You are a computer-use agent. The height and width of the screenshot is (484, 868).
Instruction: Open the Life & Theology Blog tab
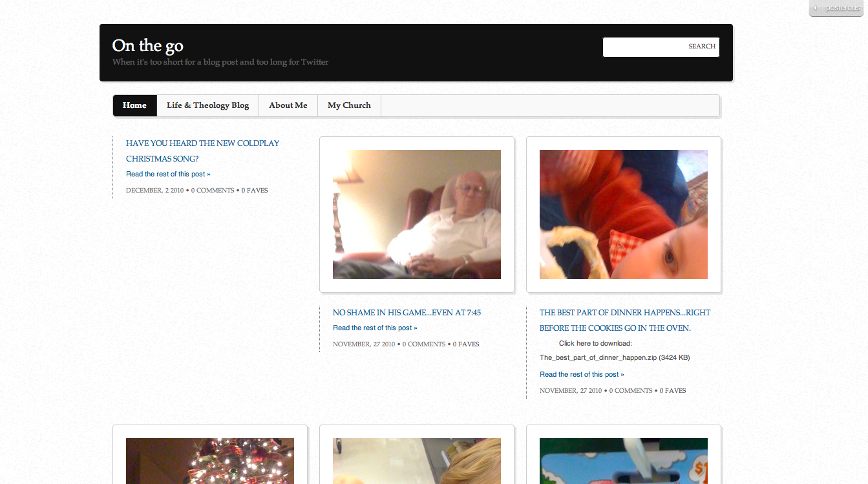click(207, 105)
